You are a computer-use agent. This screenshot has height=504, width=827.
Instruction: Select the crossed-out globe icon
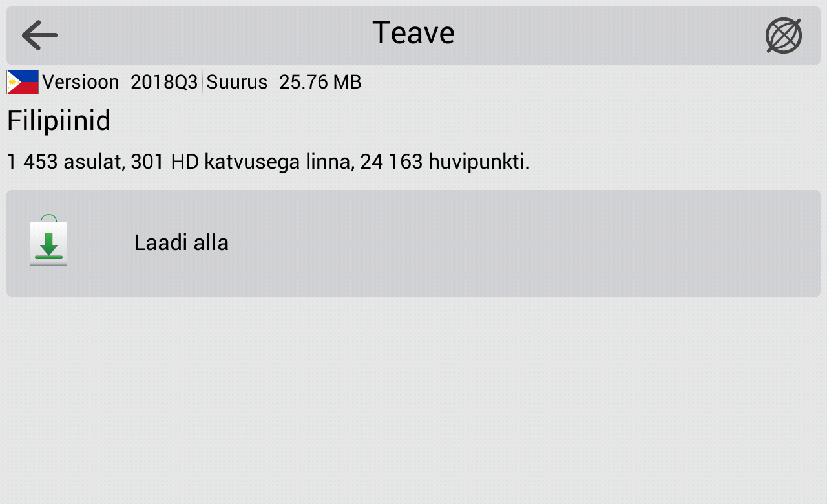(x=783, y=35)
